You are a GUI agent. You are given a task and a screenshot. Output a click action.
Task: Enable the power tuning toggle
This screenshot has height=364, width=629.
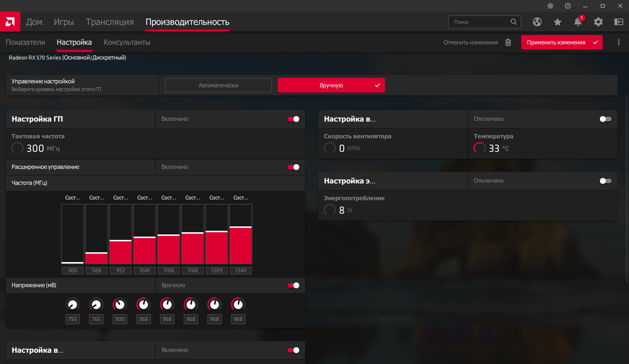pos(605,181)
